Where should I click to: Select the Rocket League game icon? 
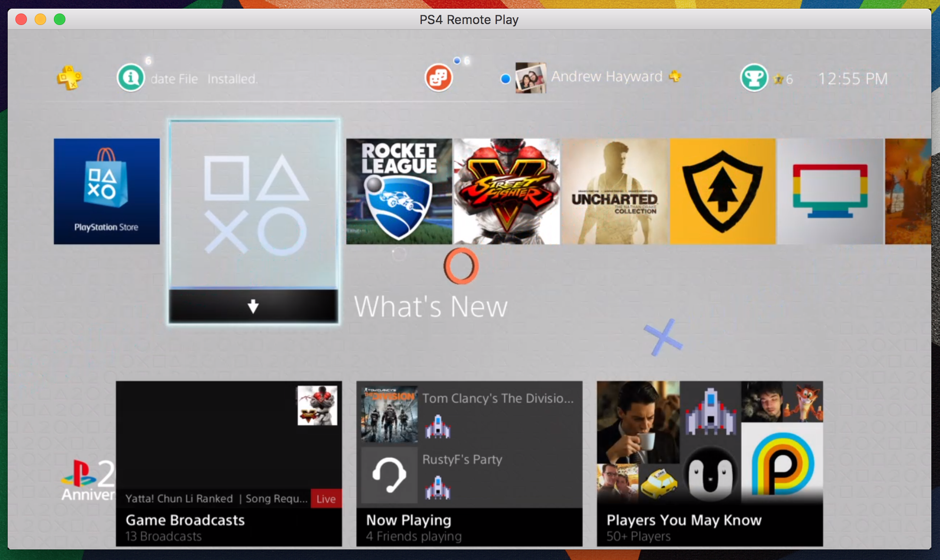(398, 191)
